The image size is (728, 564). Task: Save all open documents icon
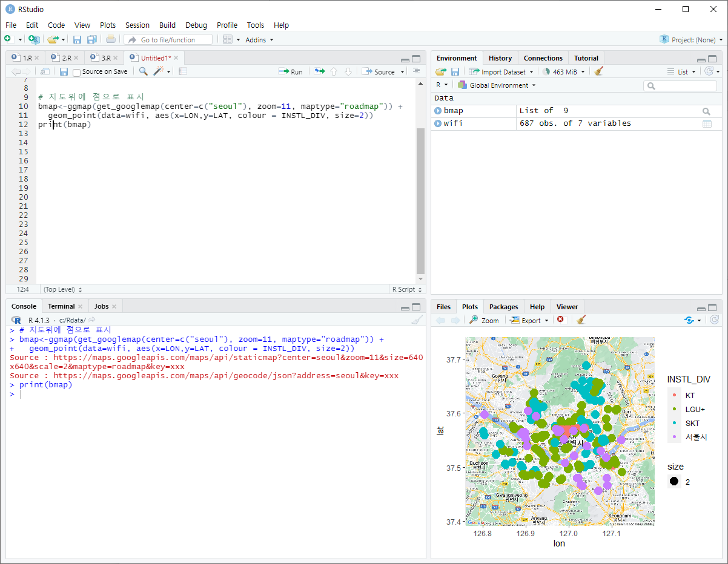[x=91, y=39]
